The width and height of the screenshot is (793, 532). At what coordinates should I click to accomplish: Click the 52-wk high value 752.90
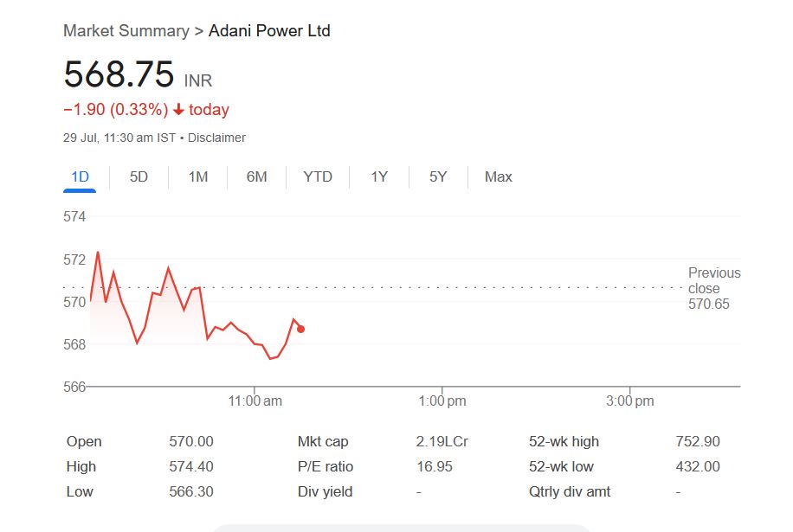tap(697, 441)
